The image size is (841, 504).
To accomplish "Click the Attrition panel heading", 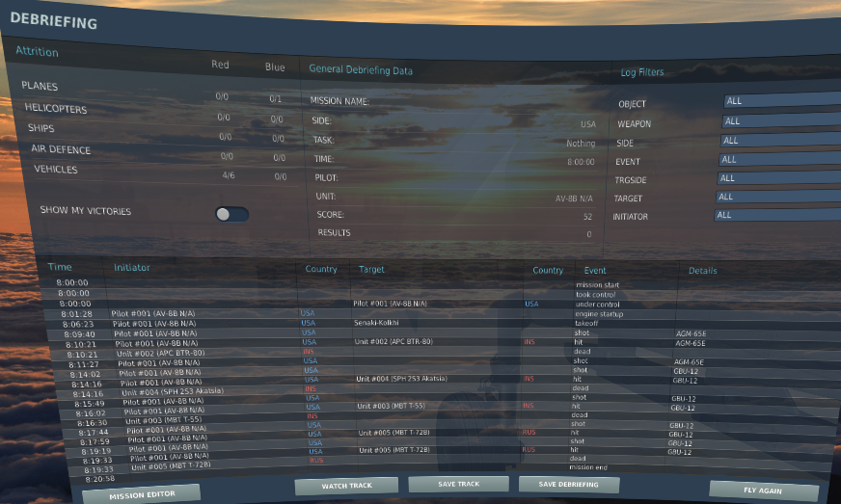I will (37, 51).
